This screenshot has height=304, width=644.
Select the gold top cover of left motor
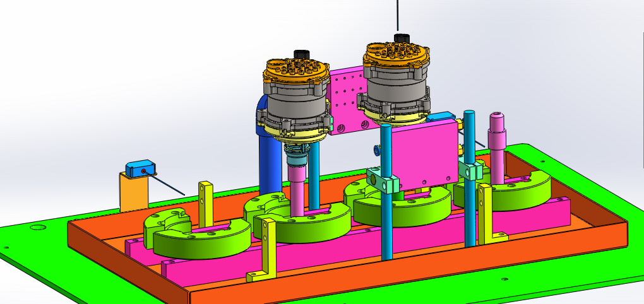297,71
